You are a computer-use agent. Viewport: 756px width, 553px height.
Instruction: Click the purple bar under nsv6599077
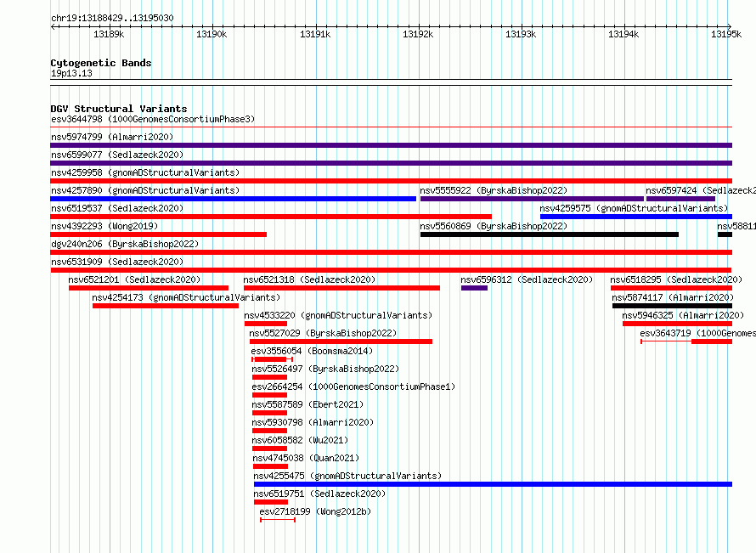(391, 163)
